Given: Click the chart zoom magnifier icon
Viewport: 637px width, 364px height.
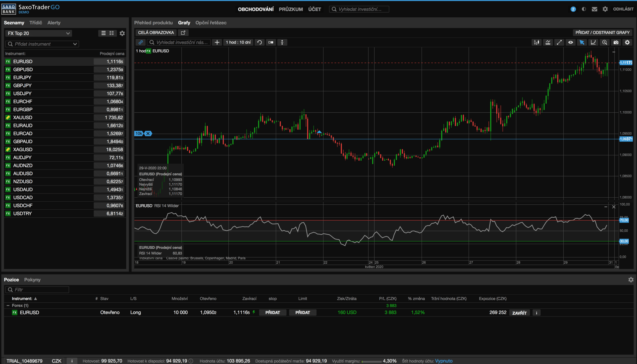Looking at the screenshot, I should pyautogui.click(x=604, y=43).
